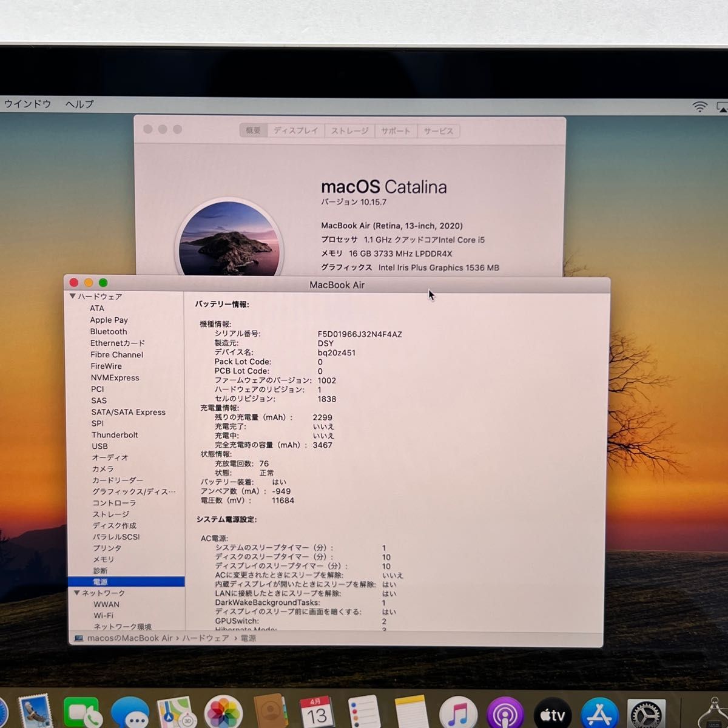Launch the Music app
The width and height of the screenshot is (728, 728).
pyautogui.click(x=458, y=712)
